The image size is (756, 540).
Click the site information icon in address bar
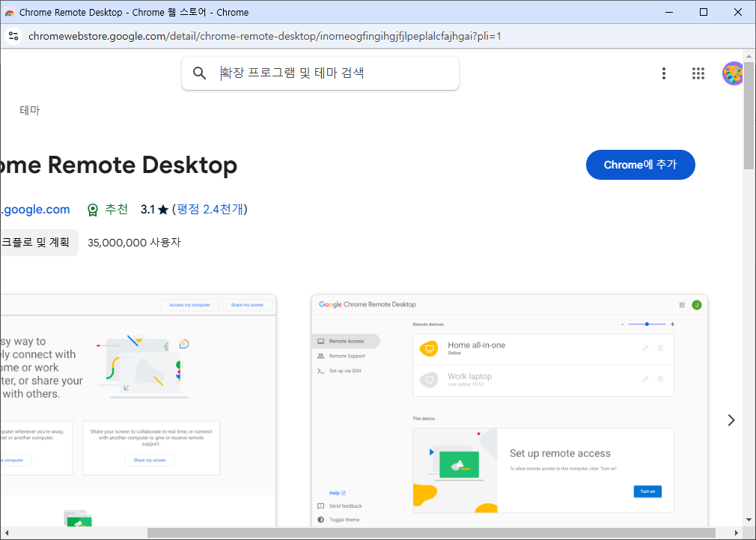[x=13, y=36]
